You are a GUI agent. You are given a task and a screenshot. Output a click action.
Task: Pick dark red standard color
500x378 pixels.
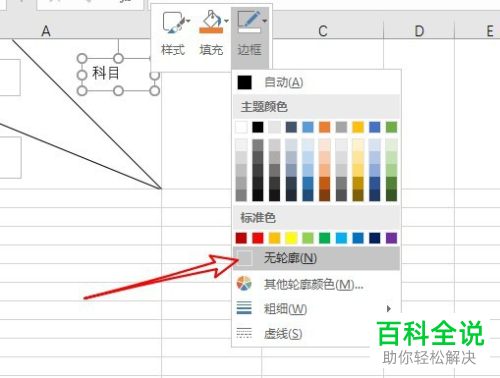tap(241, 238)
